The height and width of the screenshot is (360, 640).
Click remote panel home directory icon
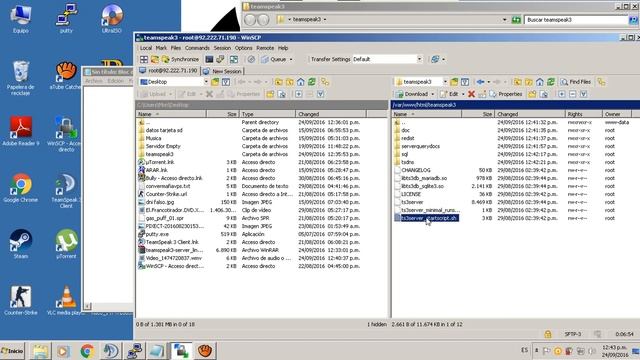[x=540, y=82]
